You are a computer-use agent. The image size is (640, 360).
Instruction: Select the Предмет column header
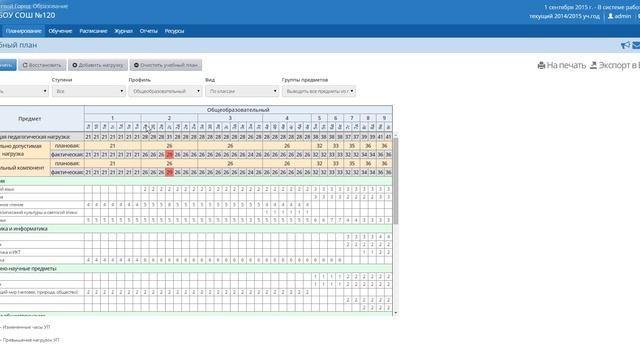[29, 119]
